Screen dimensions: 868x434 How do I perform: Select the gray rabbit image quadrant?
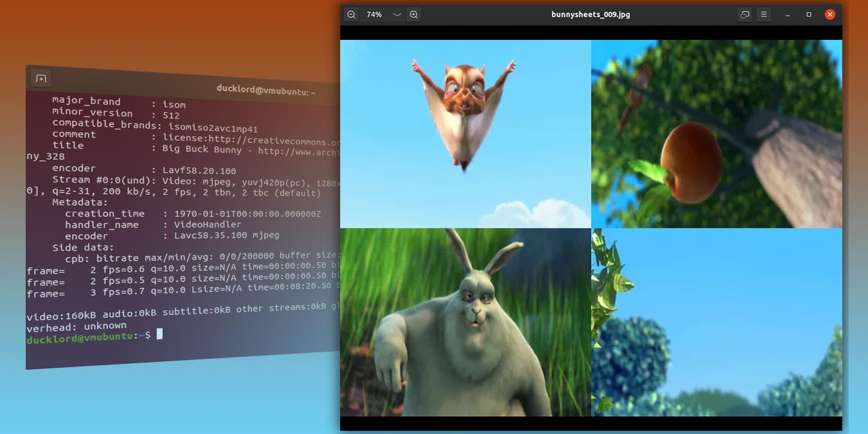465,321
